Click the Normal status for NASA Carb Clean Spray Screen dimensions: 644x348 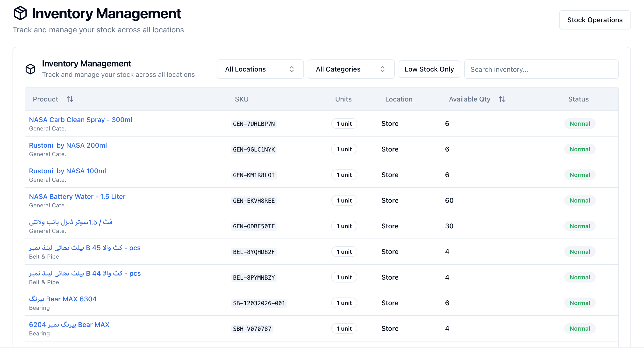[x=580, y=123]
